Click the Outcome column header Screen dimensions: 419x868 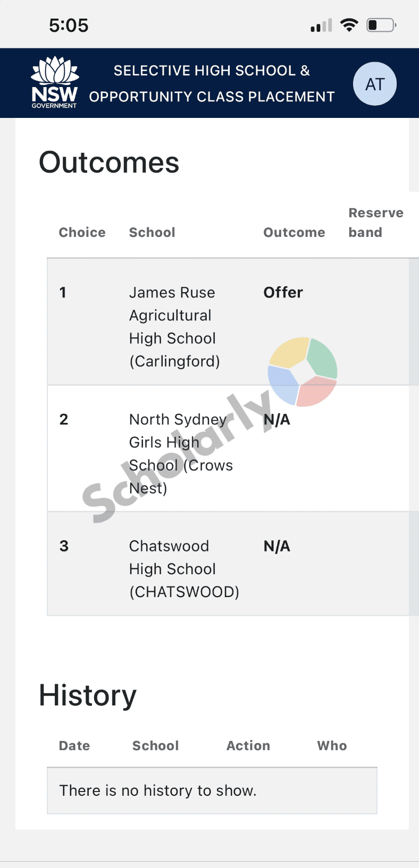click(294, 233)
